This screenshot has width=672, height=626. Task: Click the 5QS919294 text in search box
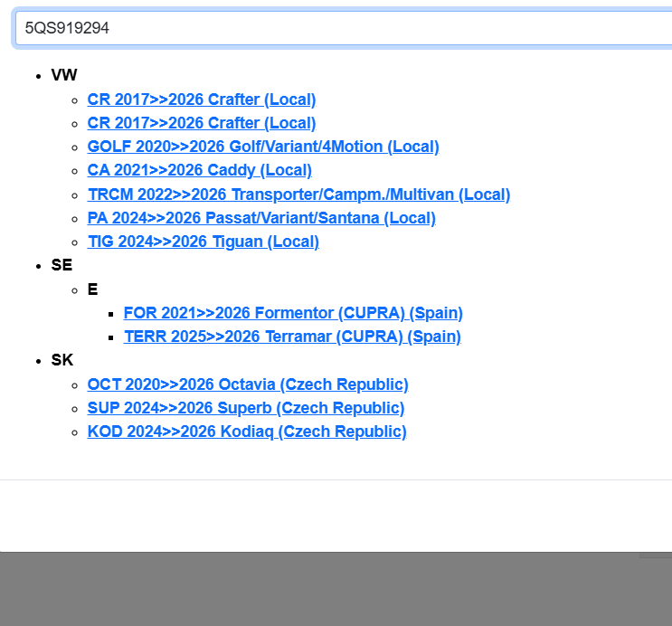point(67,28)
